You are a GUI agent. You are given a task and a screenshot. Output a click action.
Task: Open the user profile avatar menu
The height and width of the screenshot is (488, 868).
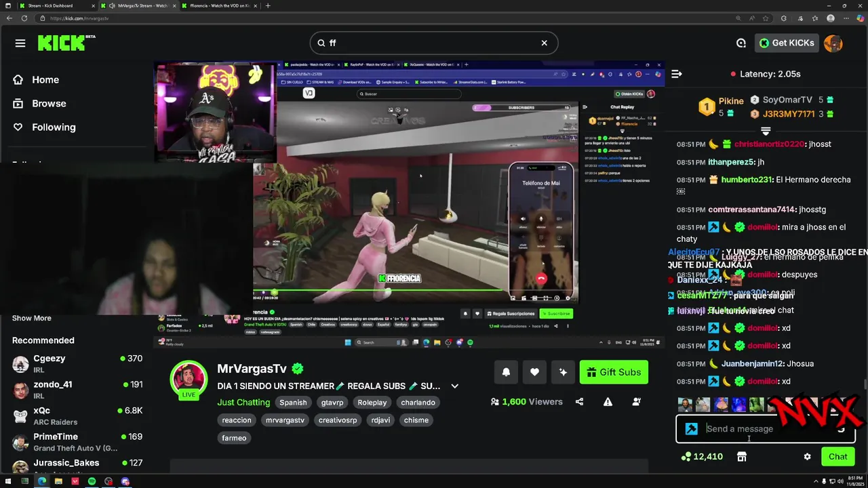833,43
